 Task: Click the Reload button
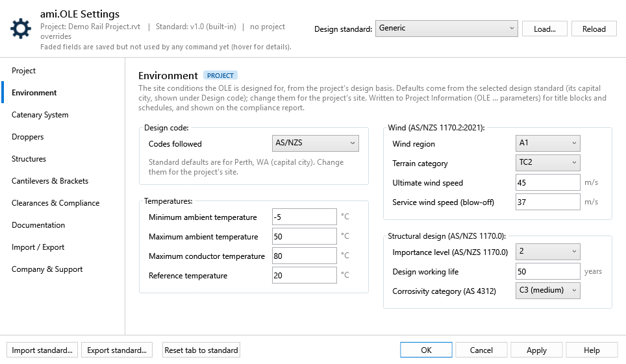[x=594, y=29]
